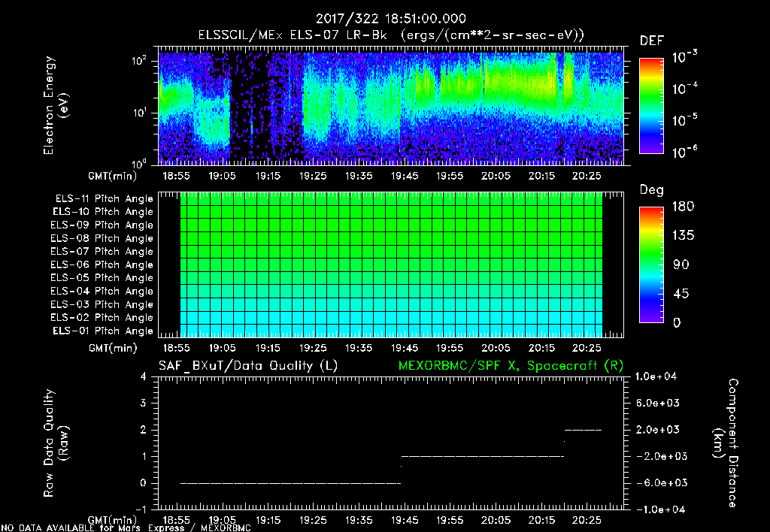Click the DEF color bar in the spectrogram legend

(651, 105)
